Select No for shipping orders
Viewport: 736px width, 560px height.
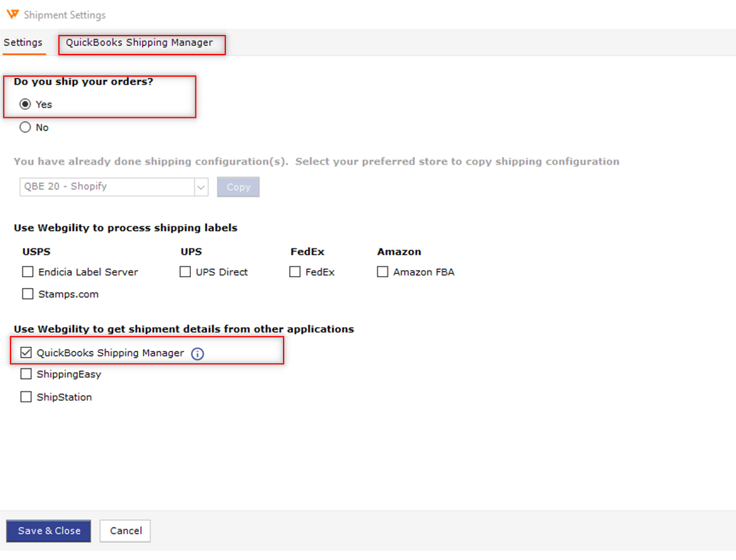pyautogui.click(x=25, y=127)
